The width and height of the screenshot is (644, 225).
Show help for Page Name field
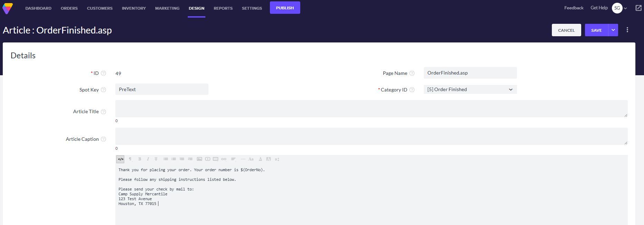412,73
